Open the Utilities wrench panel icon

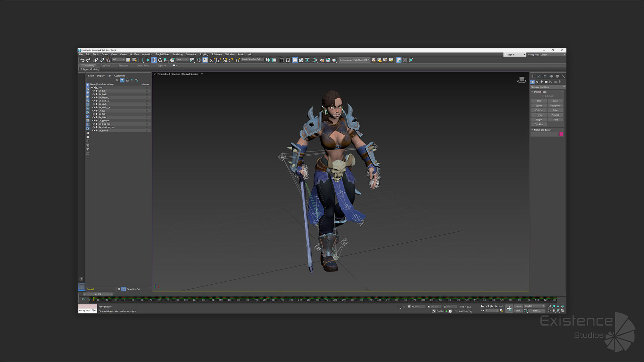pos(563,76)
